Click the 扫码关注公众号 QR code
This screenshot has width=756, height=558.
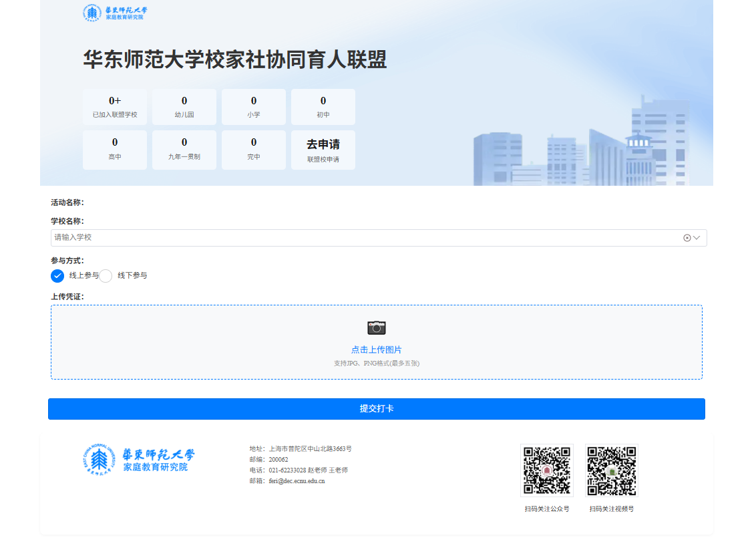[x=546, y=470]
